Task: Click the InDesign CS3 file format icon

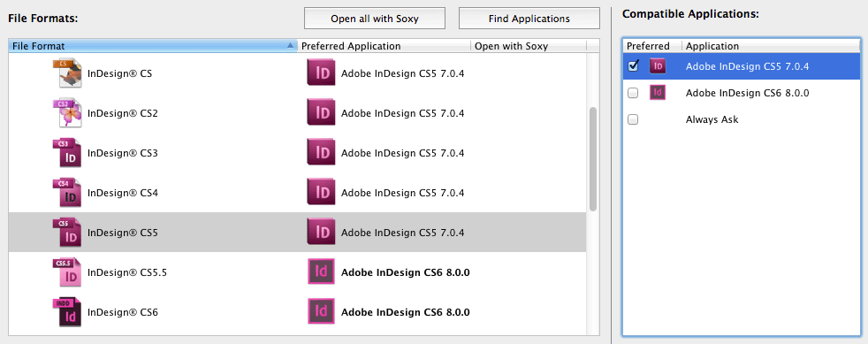Action: [x=67, y=154]
